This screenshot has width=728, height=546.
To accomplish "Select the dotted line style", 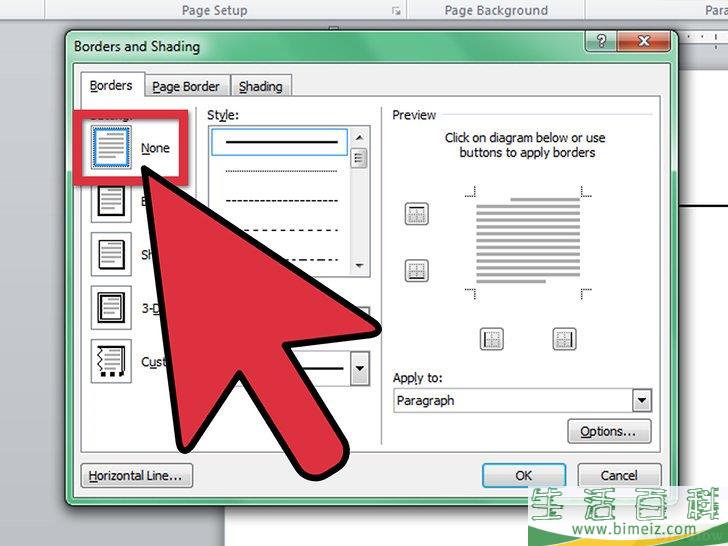I will pyautogui.click(x=281, y=171).
